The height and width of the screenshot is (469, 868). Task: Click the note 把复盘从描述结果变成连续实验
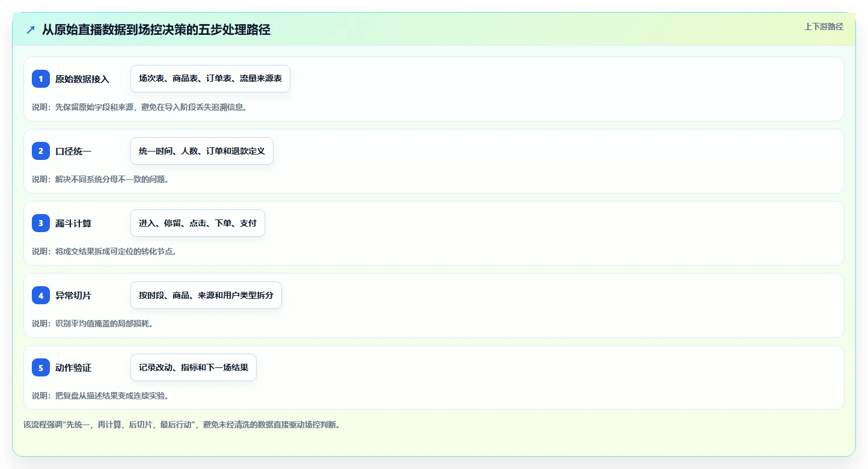(x=100, y=396)
